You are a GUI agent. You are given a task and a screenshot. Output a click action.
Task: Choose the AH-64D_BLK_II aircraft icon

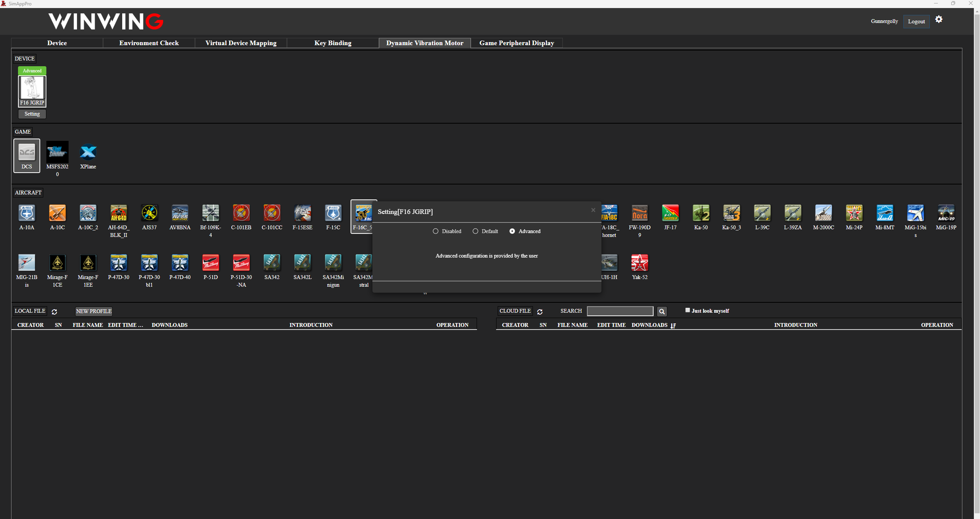point(118,213)
